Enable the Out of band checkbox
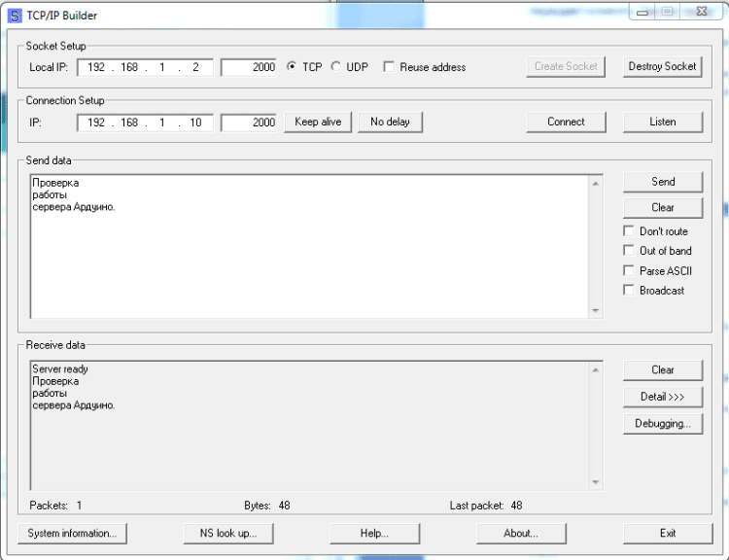Screen dimensions: 729x560 (629, 250)
